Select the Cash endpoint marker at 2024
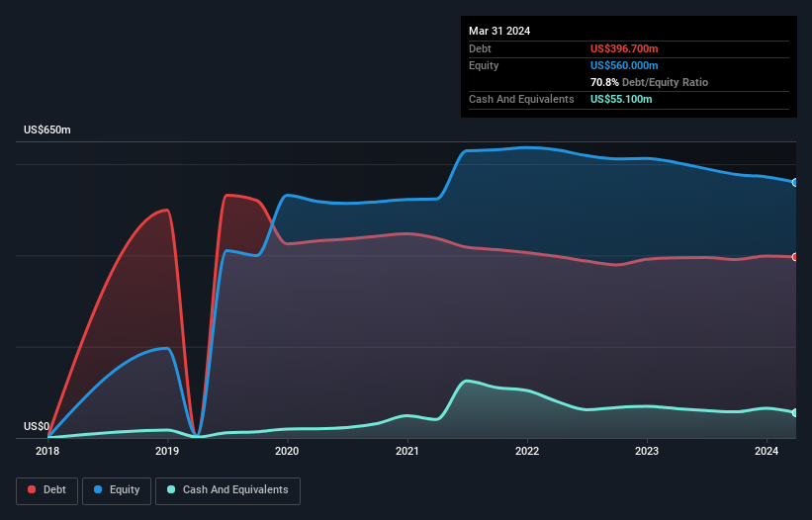This screenshot has height=520, width=812. coord(795,412)
